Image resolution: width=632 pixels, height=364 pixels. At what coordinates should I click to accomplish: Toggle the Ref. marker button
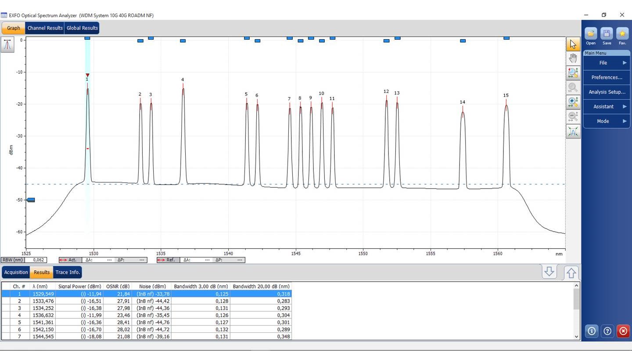[x=168, y=260]
